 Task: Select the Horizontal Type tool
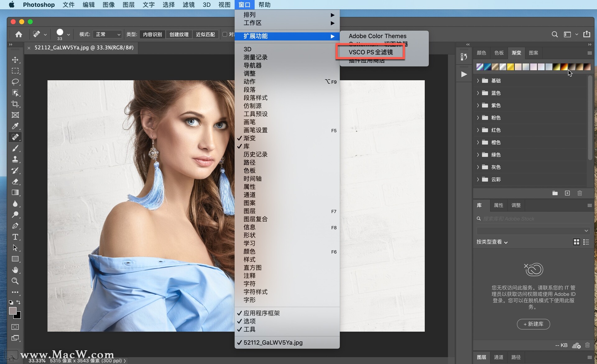[x=15, y=237]
